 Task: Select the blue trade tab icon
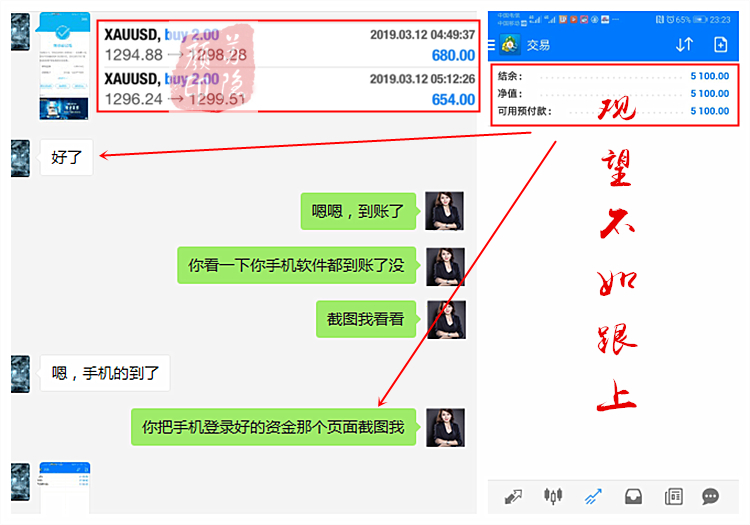[x=593, y=496]
